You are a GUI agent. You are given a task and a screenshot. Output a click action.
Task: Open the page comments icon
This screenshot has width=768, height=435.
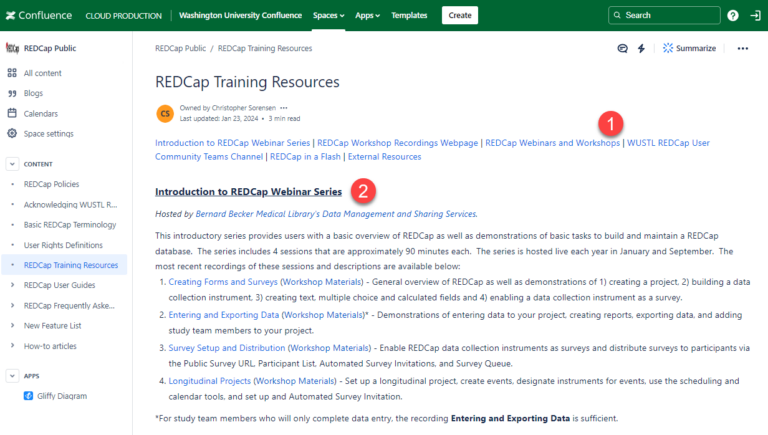(623, 48)
